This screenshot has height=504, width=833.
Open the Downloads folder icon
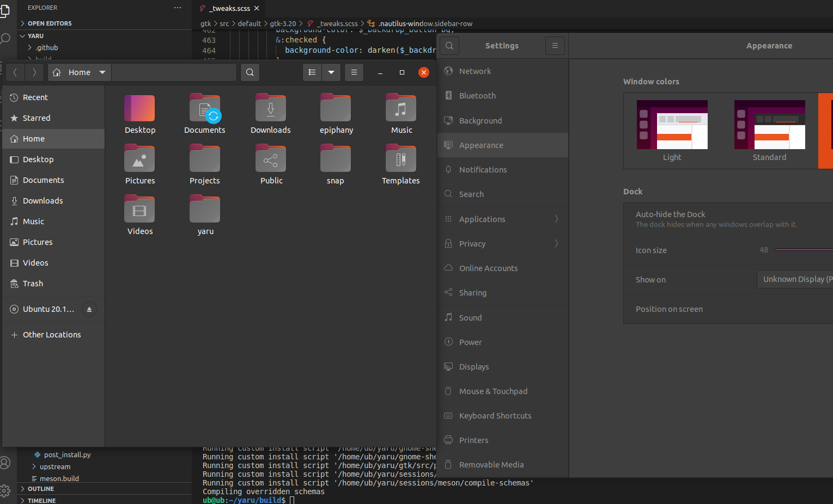pos(271,108)
